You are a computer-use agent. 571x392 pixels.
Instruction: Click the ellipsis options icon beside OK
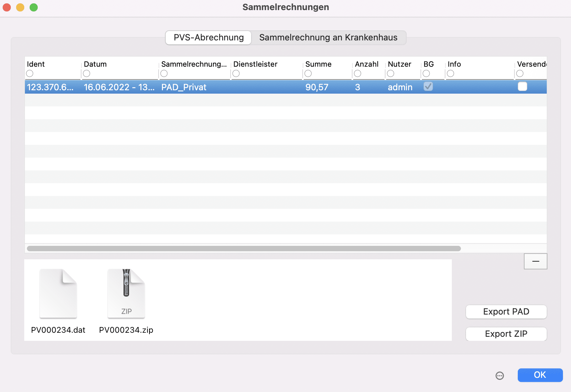500,375
